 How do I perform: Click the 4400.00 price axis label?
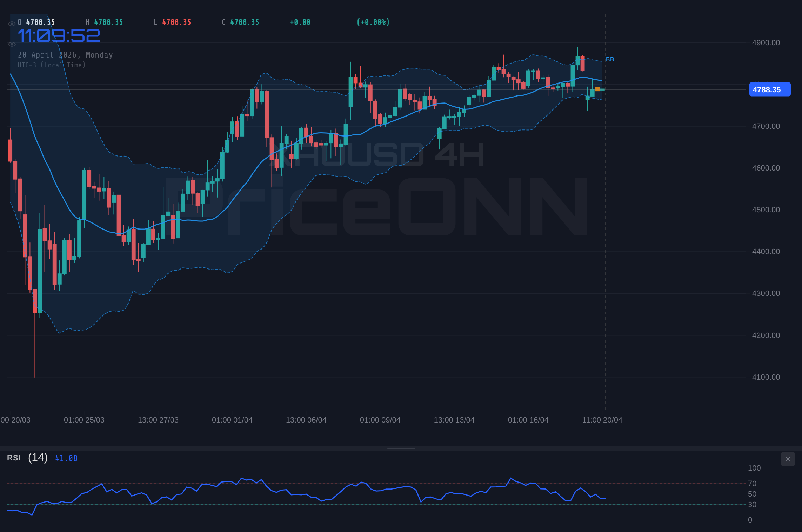tap(766, 252)
